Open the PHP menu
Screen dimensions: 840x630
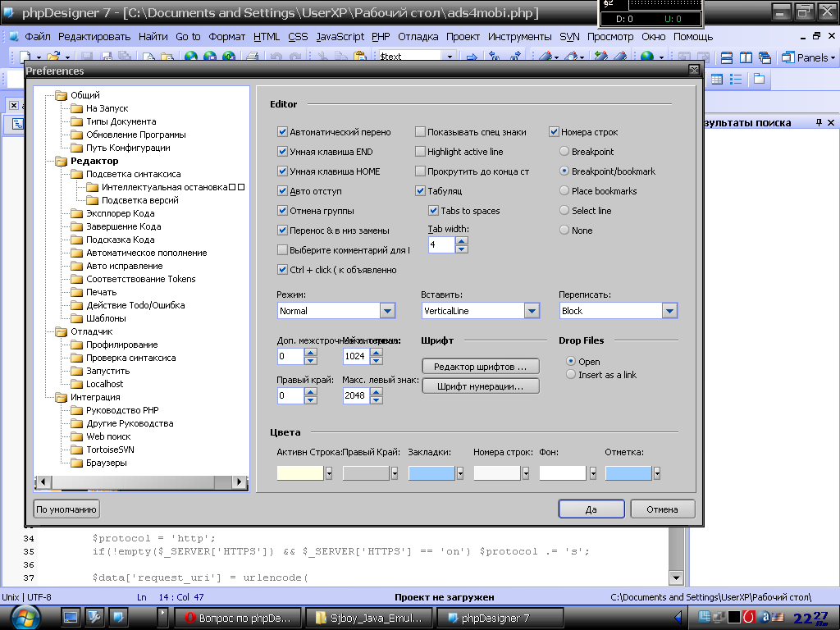(x=381, y=37)
